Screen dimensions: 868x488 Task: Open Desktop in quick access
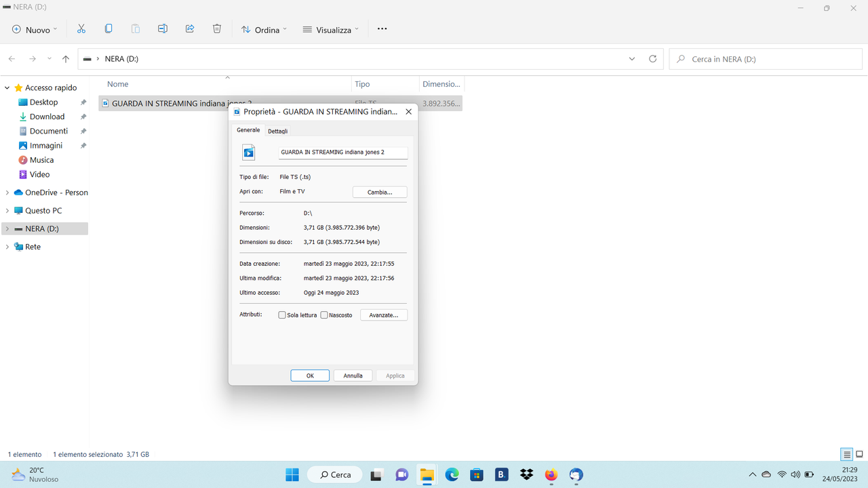(44, 102)
